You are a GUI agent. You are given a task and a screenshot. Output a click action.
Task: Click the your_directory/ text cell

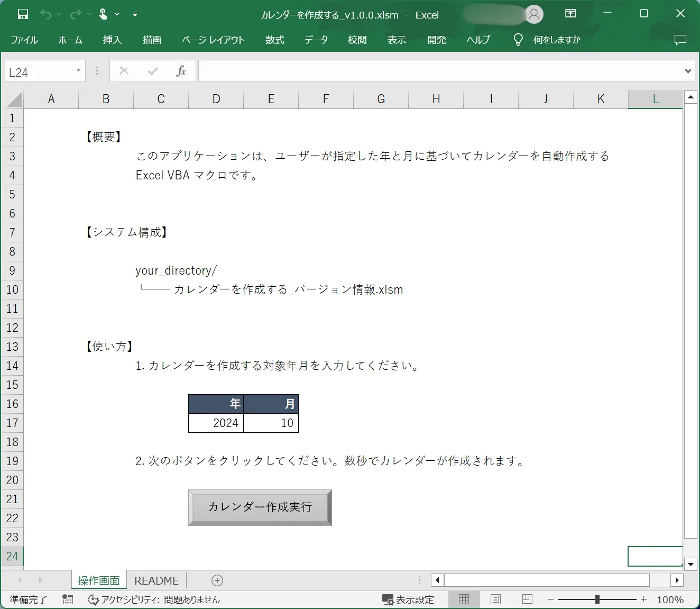176,270
